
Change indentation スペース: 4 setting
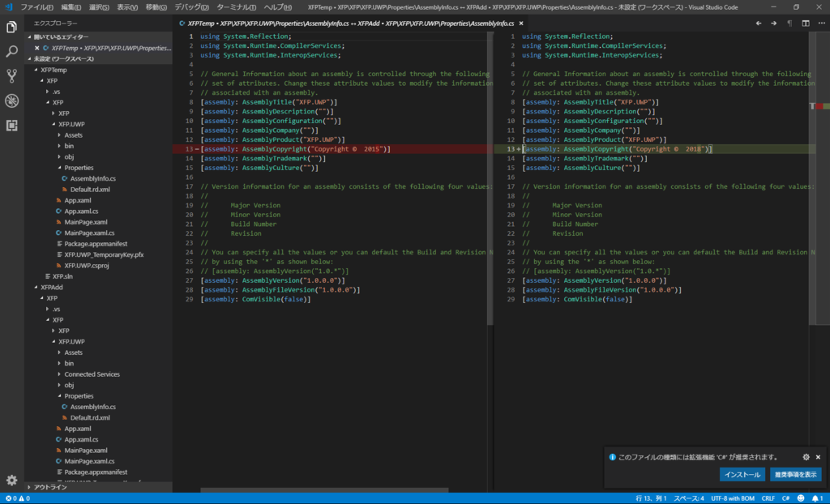[x=689, y=498]
